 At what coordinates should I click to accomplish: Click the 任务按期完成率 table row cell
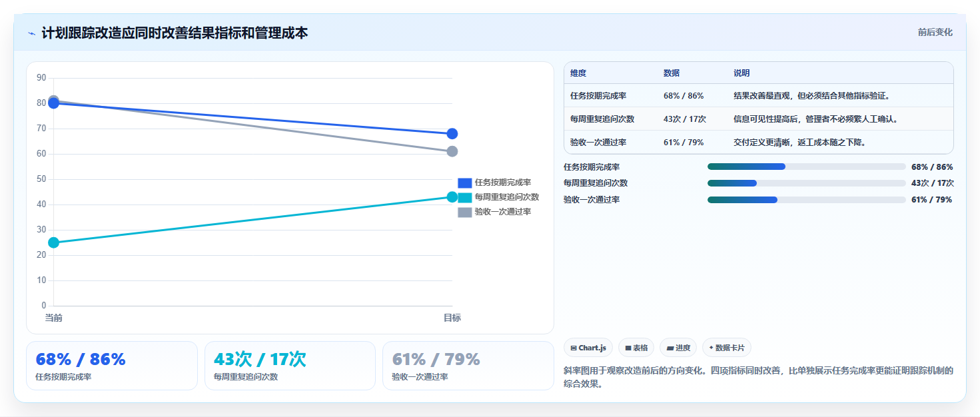598,96
